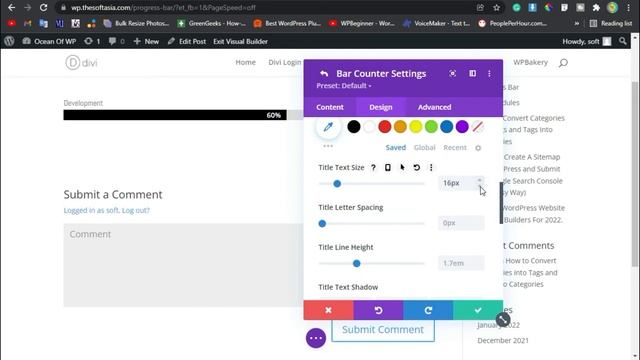
Task: Click the browser reload button
Action: [x=43, y=7]
